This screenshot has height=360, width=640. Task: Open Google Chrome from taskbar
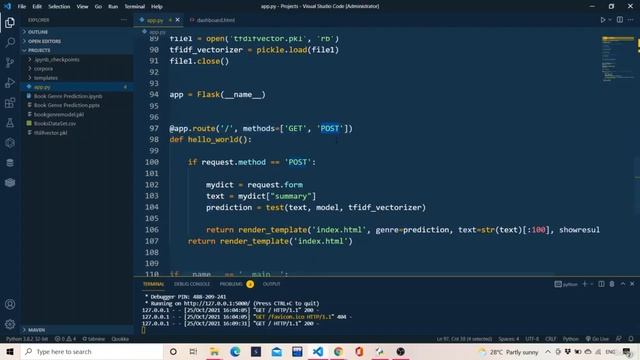338,351
